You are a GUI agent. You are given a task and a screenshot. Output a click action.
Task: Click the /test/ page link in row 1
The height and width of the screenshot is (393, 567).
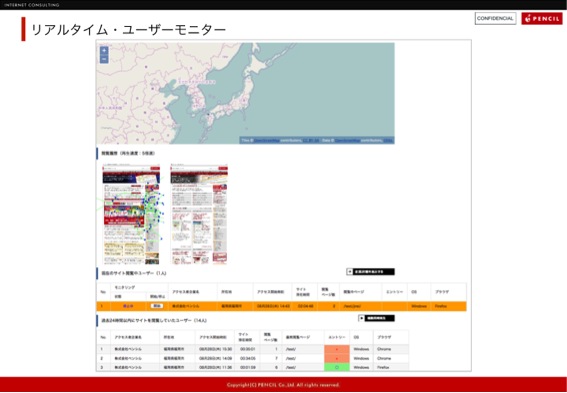(x=291, y=349)
